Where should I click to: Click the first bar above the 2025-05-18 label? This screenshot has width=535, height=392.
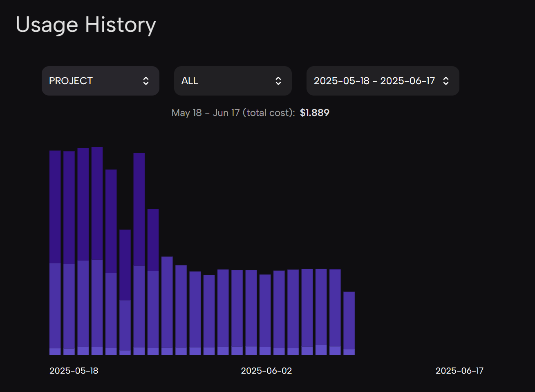[55, 253]
